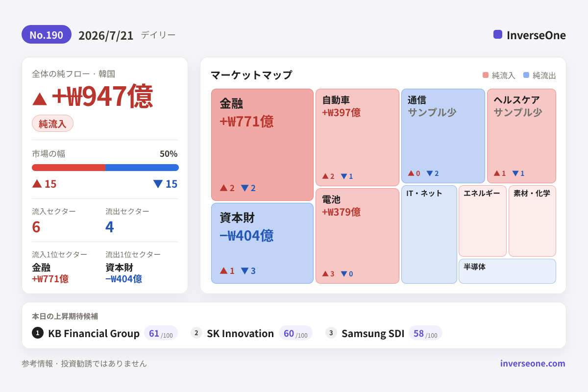Screen dimensions: 588x392
Task: Click the 純流入 status pill
Action: [52, 123]
